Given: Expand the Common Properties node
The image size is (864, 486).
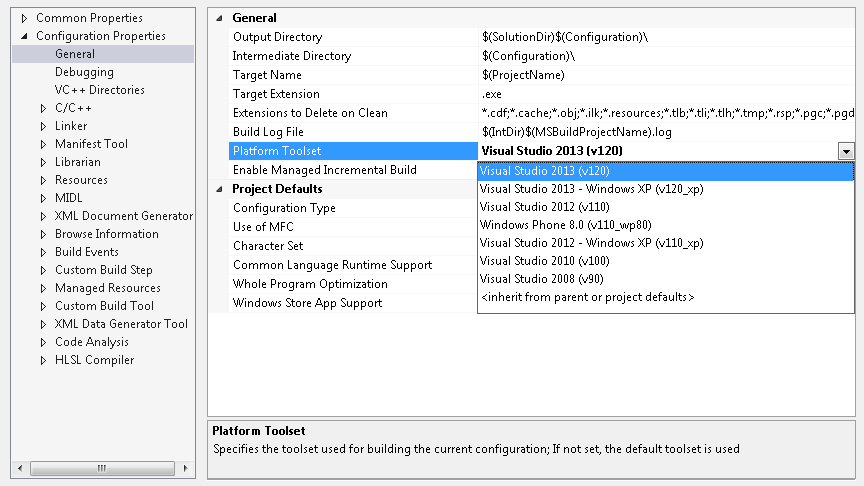Looking at the screenshot, I should click(x=24, y=18).
